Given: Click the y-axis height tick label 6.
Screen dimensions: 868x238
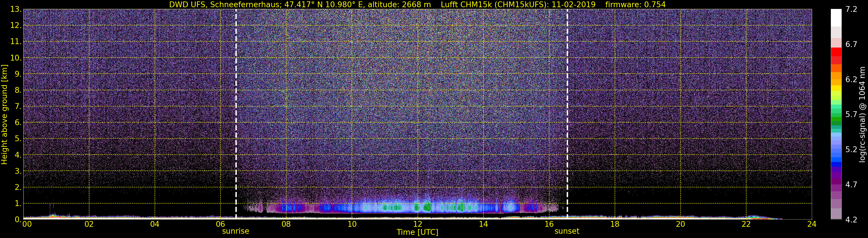Looking at the screenshot, I should tap(18, 123).
